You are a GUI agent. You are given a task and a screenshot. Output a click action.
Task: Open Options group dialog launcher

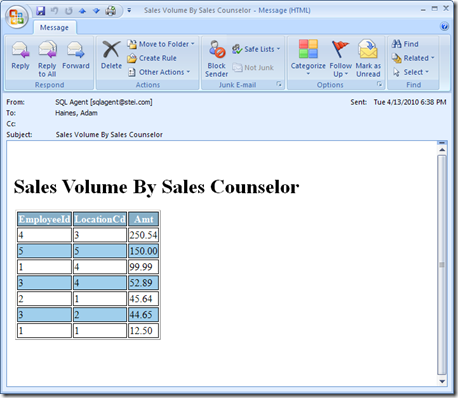click(x=379, y=84)
